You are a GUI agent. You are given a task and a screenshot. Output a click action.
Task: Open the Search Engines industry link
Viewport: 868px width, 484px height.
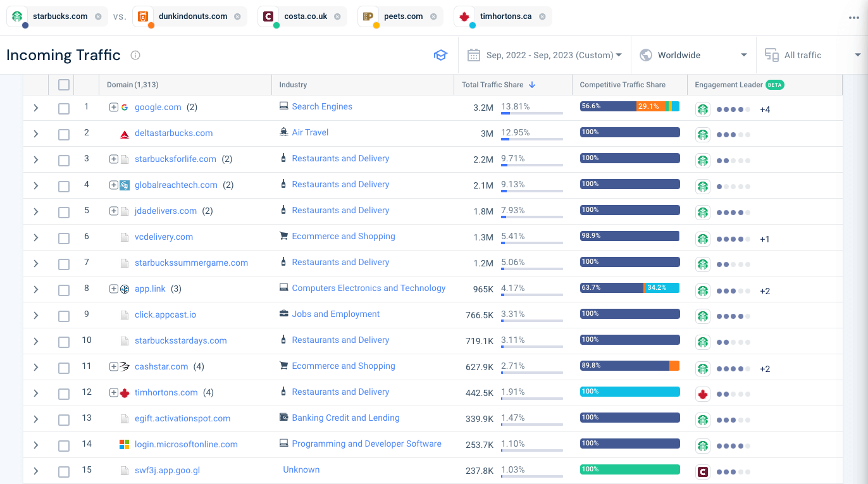(322, 107)
